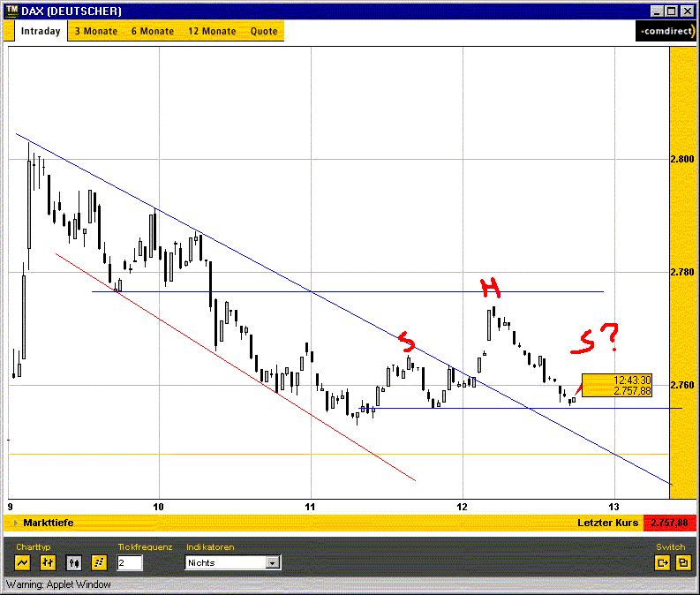The image size is (700, 595).
Task: Click the Letzter Kurs value 2.757,88
Action: 669,523
